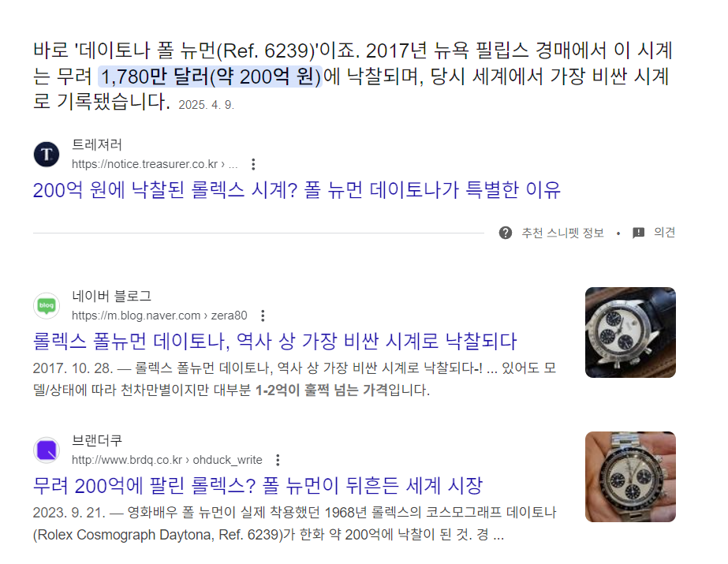Click the 브랜더쿠 purple favicon
This screenshot has width=728, height=564.
click(47, 450)
